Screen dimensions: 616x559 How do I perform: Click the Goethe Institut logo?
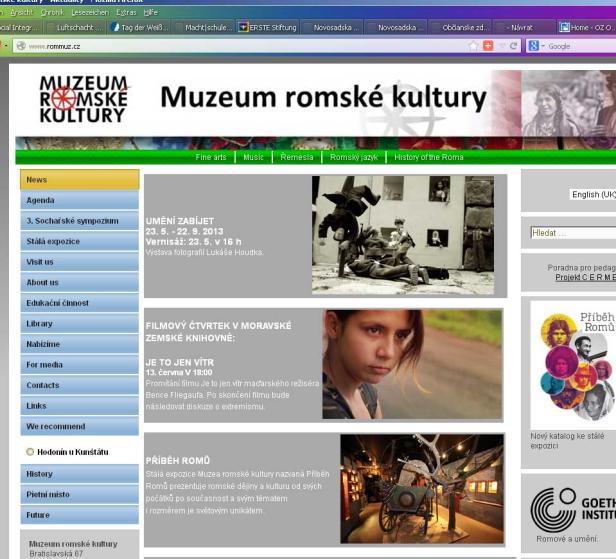point(573,510)
